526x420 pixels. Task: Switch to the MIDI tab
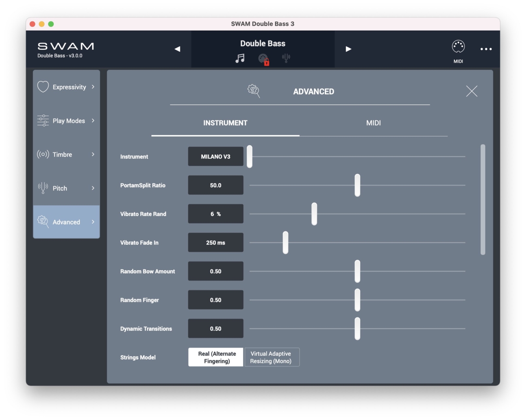(x=373, y=123)
